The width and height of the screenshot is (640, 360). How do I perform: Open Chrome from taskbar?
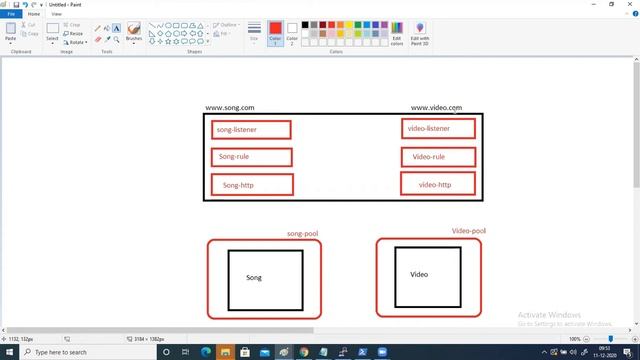click(304, 352)
